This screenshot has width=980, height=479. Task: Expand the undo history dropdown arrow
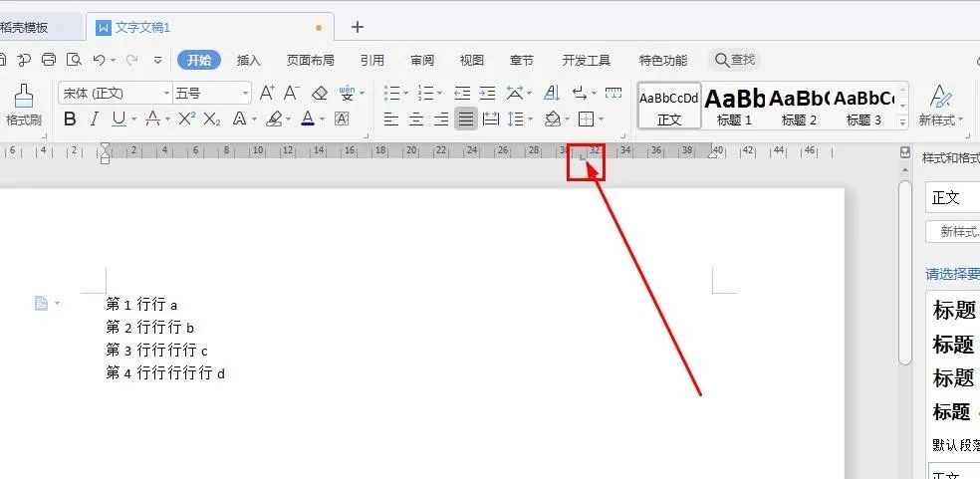coord(114,60)
